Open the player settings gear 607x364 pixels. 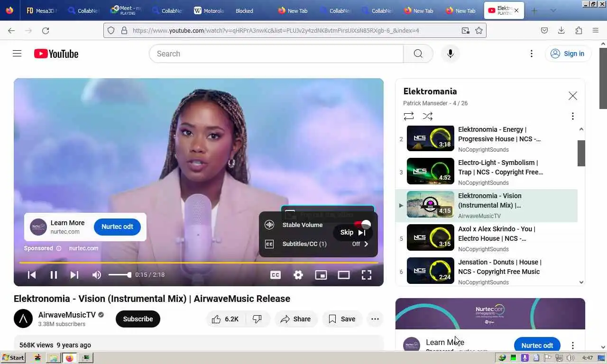click(298, 275)
